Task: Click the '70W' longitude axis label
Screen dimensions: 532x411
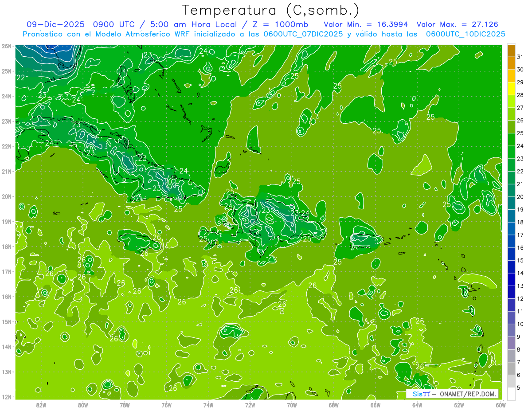Action: coord(292,405)
